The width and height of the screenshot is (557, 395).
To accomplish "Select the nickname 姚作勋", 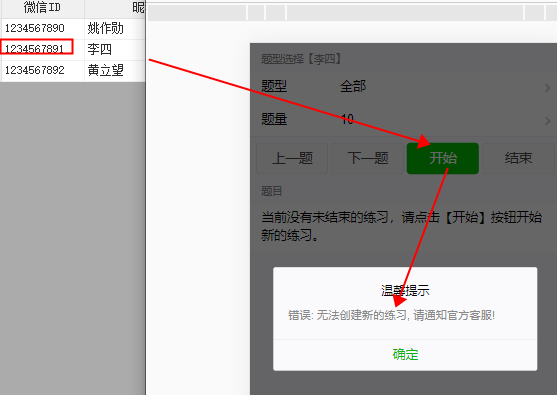I will 106,28.
